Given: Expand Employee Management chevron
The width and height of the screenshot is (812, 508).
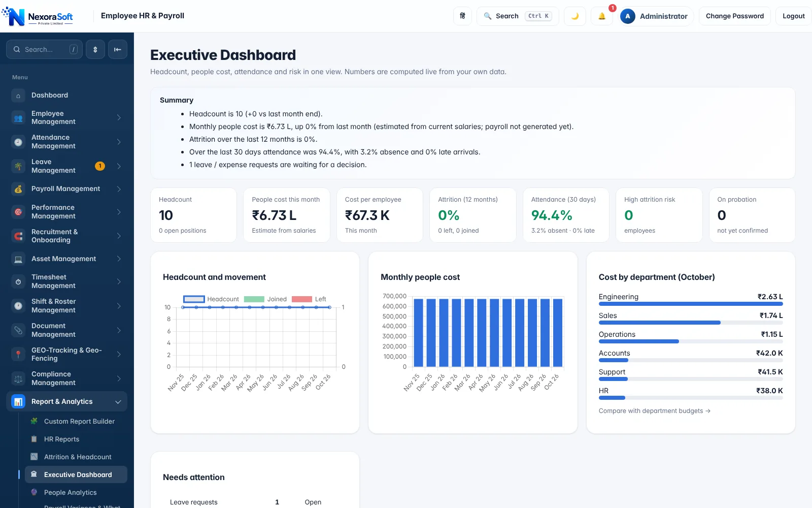Looking at the screenshot, I should pyautogui.click(x=119, y=118).
